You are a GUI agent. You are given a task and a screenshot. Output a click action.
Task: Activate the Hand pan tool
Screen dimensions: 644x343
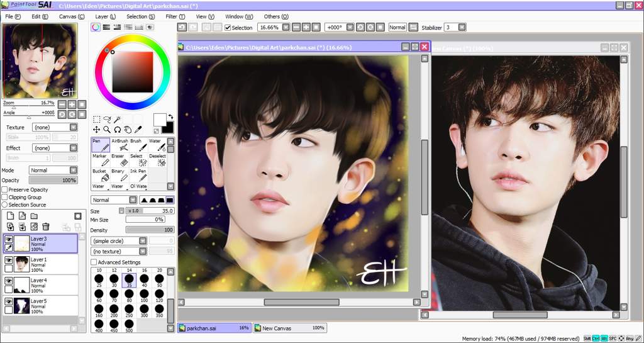pyautogui.click(x=127, y=130)
